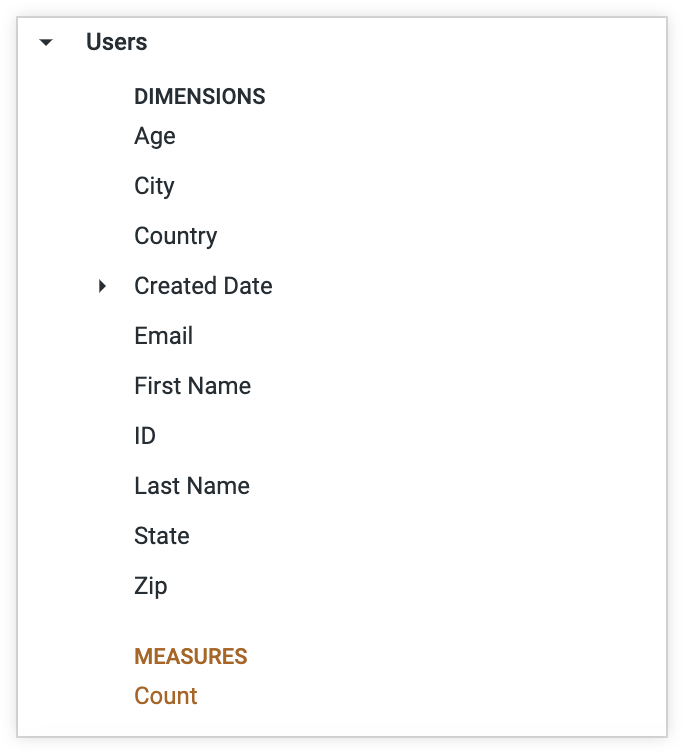684x754 pixels.
Task: Toggle the triangle beside Created Date
Action: tap(102, 287)
